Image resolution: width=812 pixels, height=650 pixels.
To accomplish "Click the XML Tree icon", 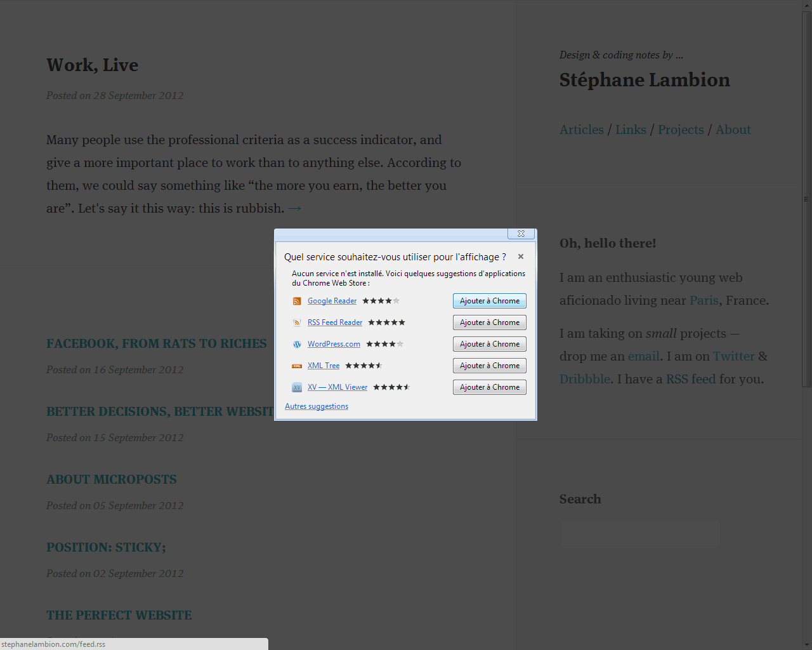I will pos(296,366).
